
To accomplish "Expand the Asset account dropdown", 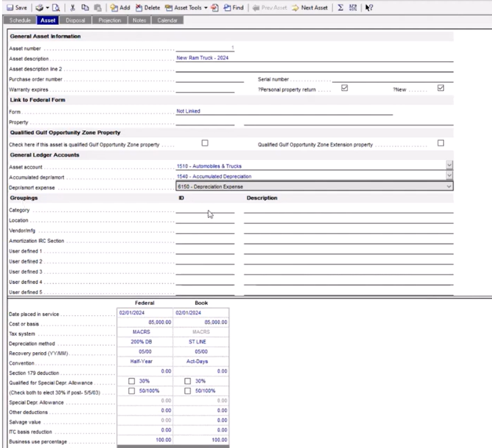I will (449, 165).
